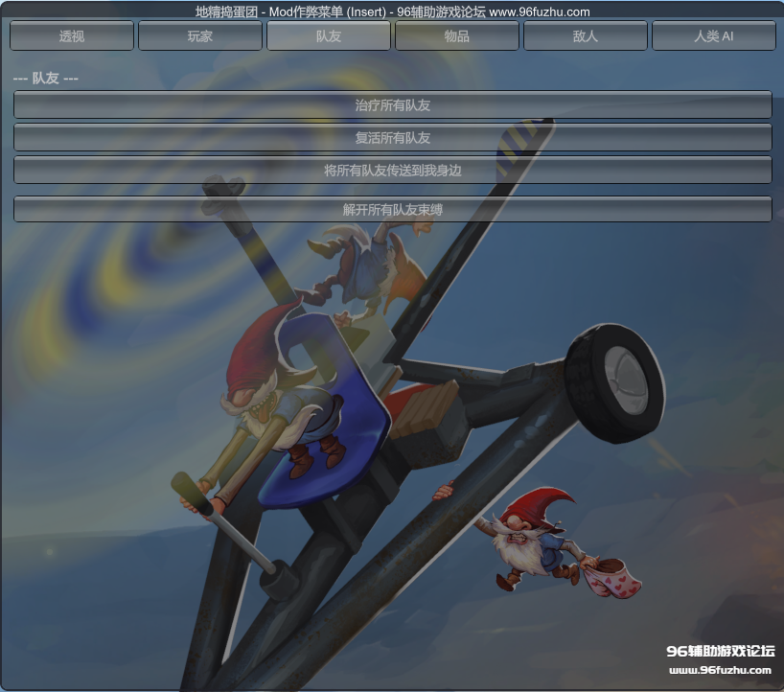The image size is (784, 692).
Task: Click the Mod作弊菜单 window title text
Action: (393, 12)
